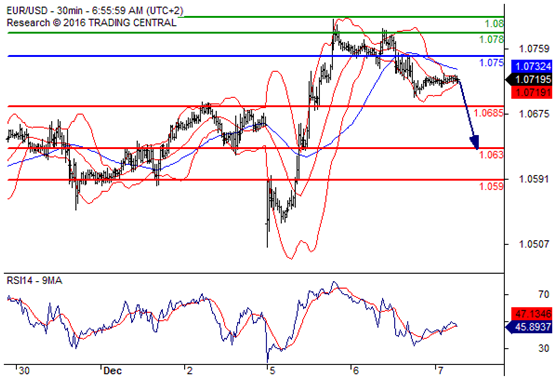The width and height of the screenshot is (557, 379).
Task: Click the 1.0507 price axis label
Action: pos(534,244)
